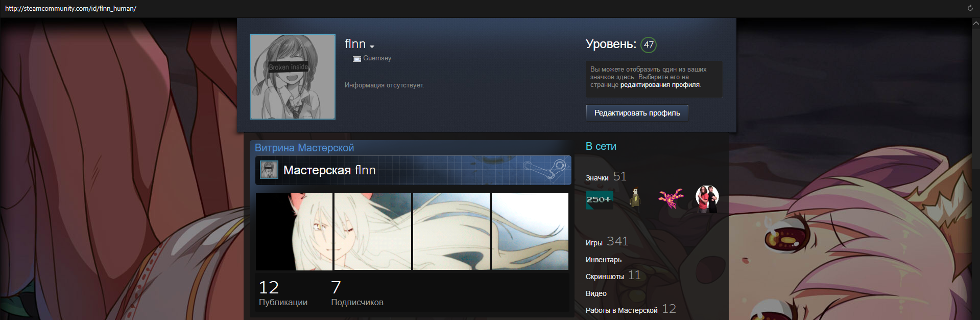Click the pink tentacle creature badge icon
This screenshot has height=320, width=980.
[x=671, y=198]
